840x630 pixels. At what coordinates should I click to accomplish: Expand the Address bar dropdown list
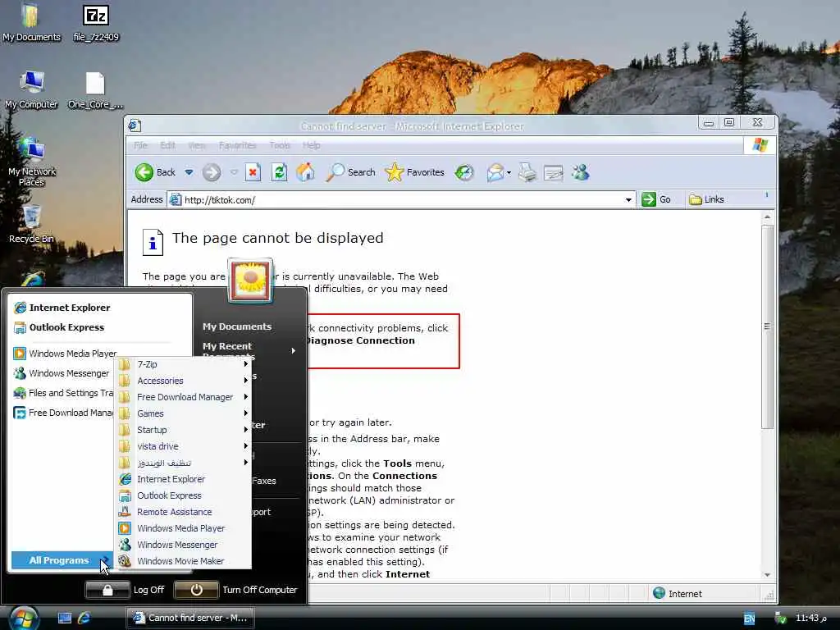628,200
